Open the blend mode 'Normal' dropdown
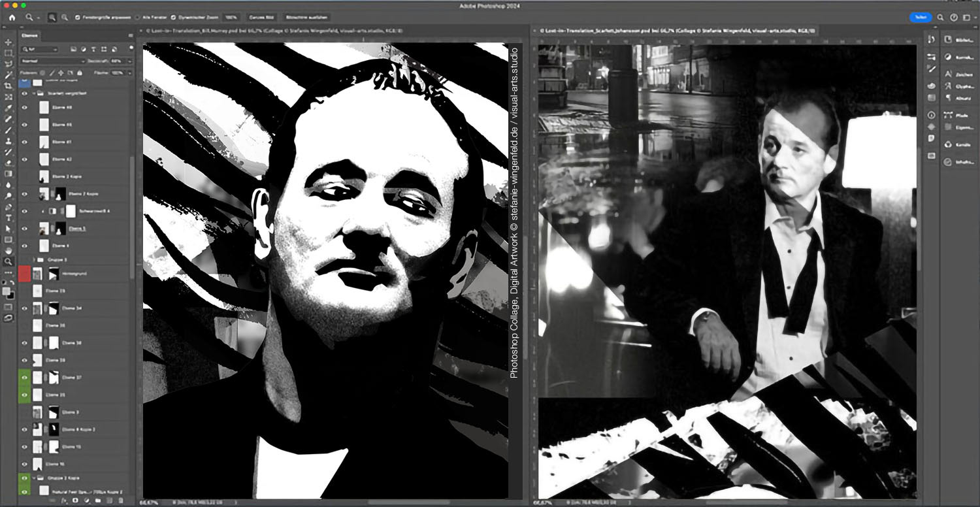The width and height of the screenshot is (980, 507). tap(52, 61)
